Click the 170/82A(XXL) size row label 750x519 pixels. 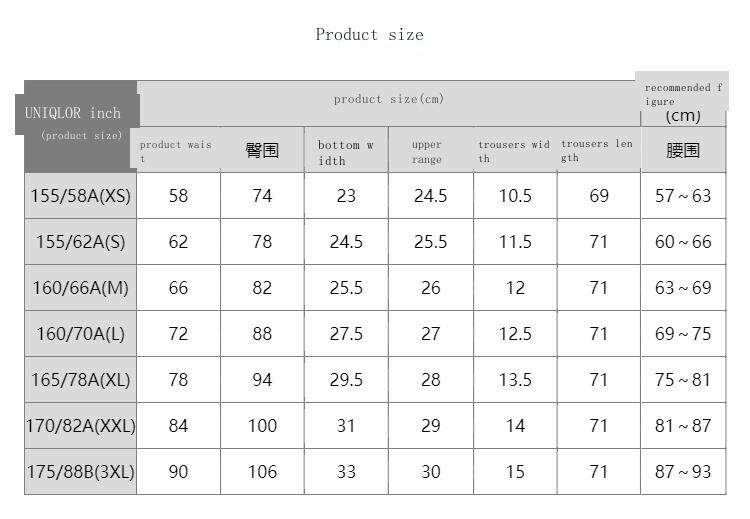tap(81, 426)
